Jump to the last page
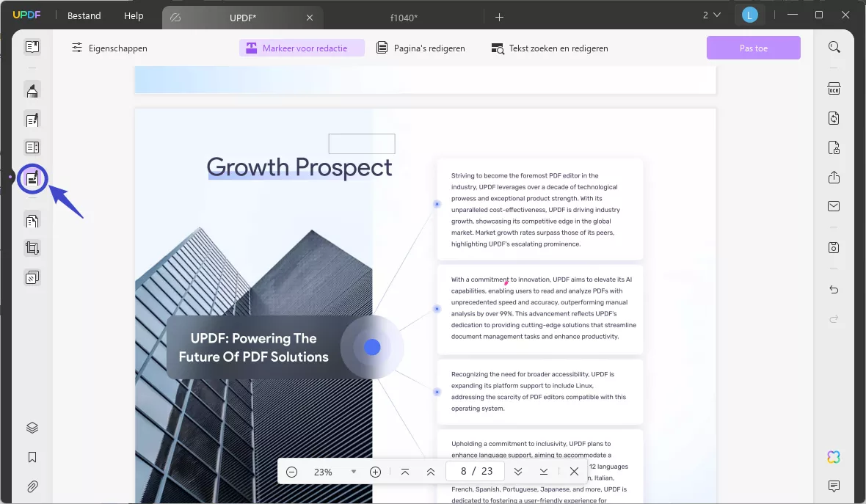 544,472
